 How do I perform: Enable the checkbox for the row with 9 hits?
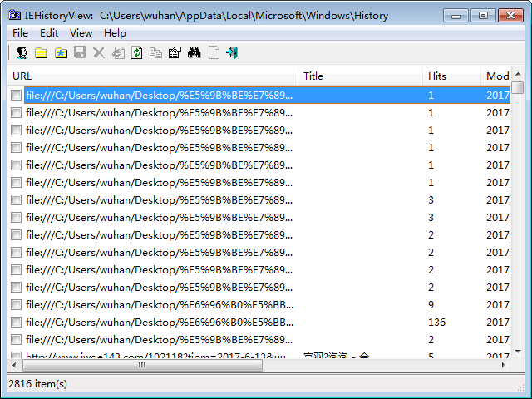click(x=16, y=305)
